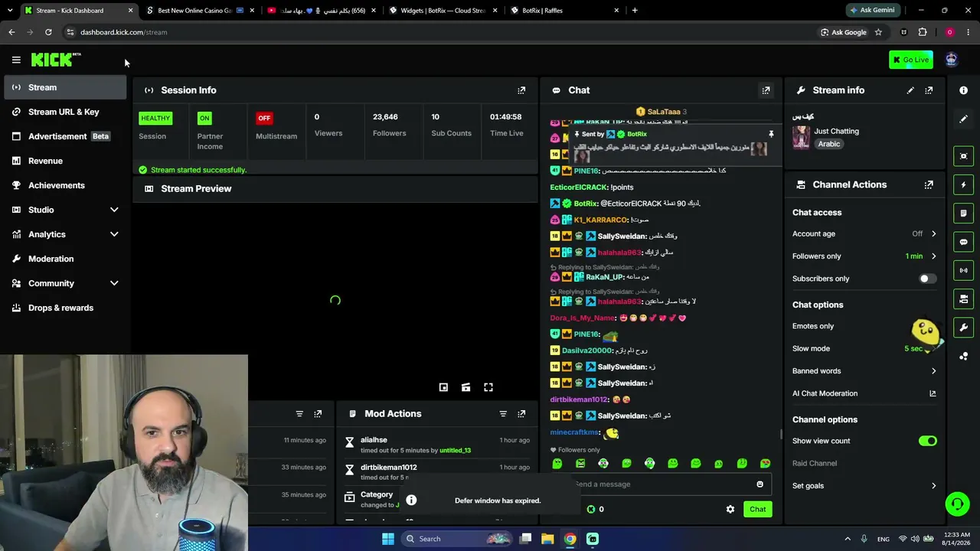Open the Banned words chevron
This screenshot has height=551, width=980.
pyautogui.click(x=933, y=371)
